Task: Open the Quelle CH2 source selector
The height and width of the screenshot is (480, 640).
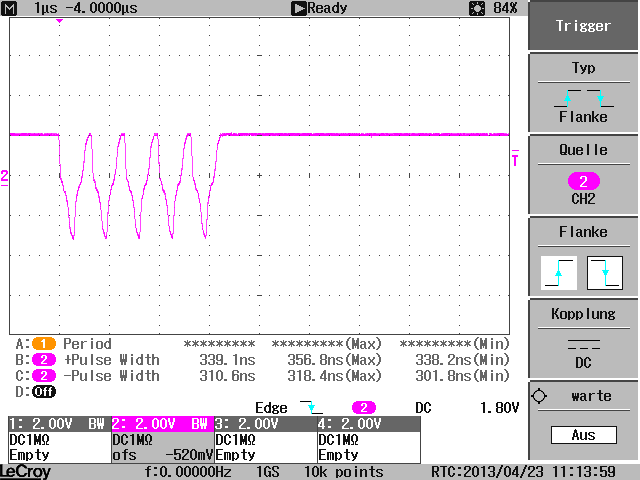Action: point(583,174)
